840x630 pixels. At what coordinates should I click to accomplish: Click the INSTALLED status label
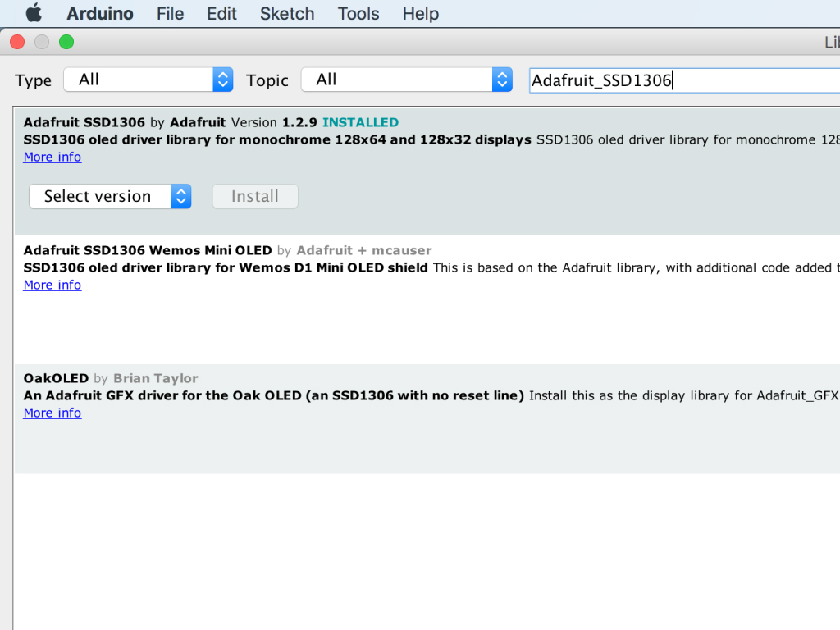tap(361, 122)
